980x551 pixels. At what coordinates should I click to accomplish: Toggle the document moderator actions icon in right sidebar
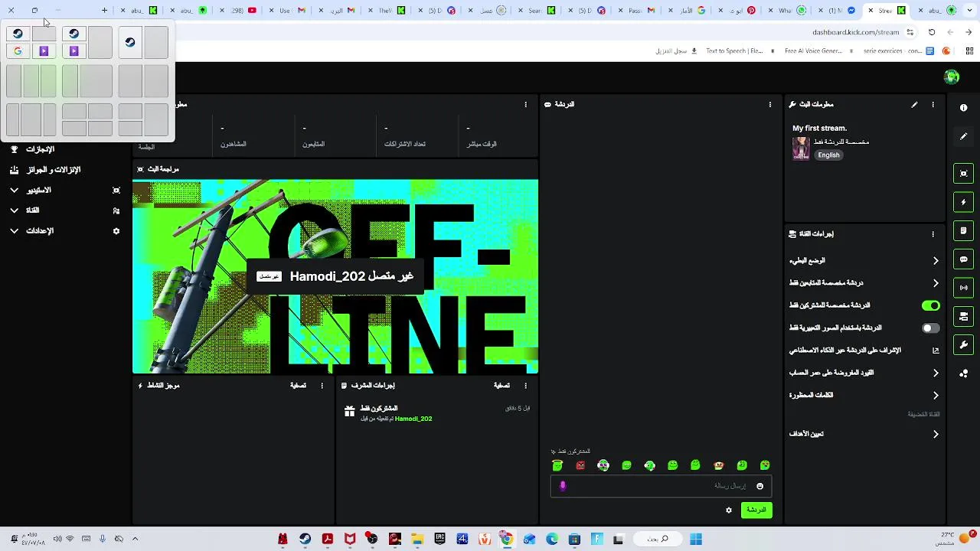coord(963,230)
